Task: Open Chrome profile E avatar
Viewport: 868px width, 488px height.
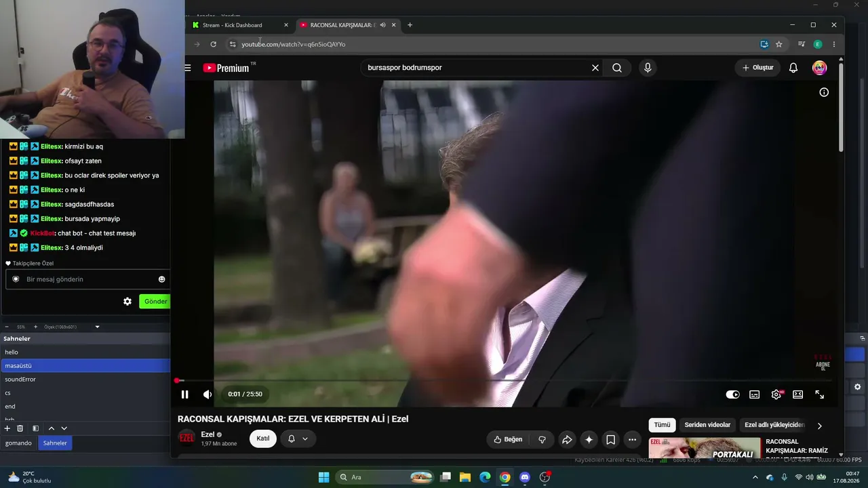Action: pyautogui.click(x=817, y=44)
